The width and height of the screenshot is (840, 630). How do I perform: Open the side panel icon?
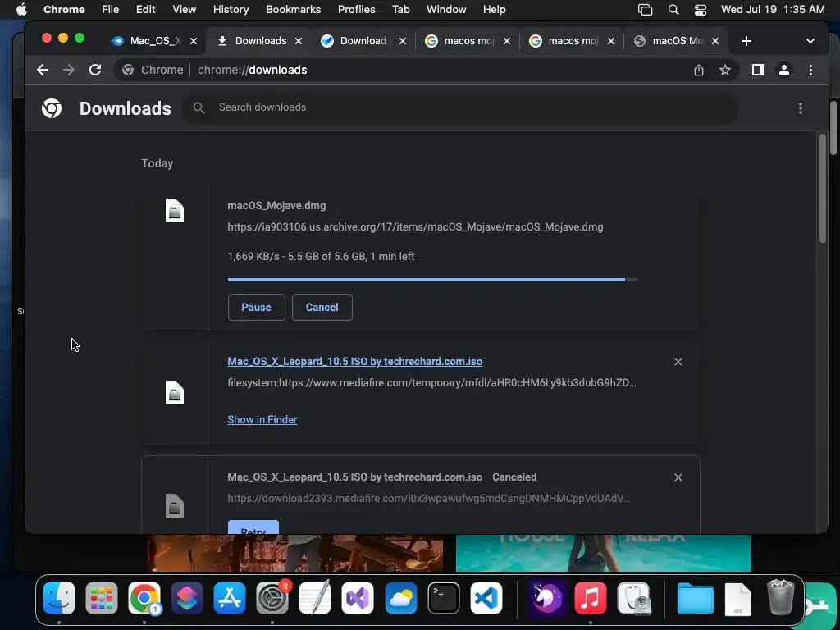coord(757,70)
